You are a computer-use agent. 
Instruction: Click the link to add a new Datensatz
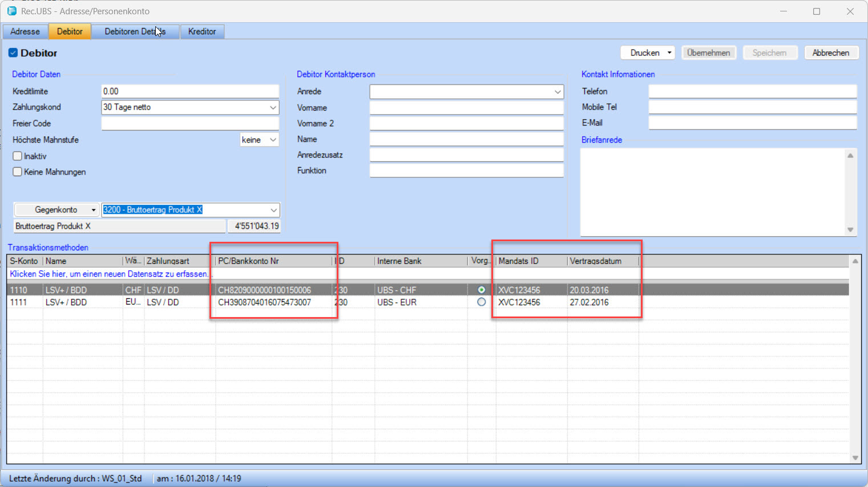click(109, 274)
